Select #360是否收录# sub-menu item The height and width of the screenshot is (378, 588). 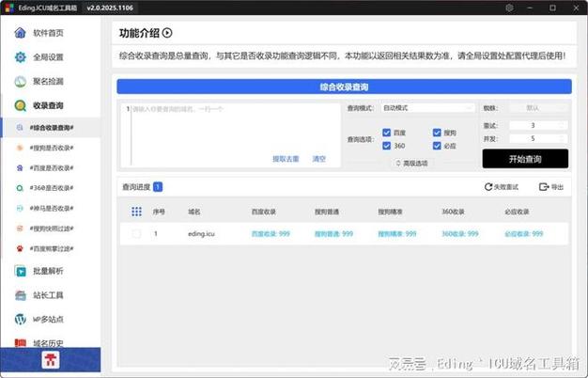tap(52, 188)
